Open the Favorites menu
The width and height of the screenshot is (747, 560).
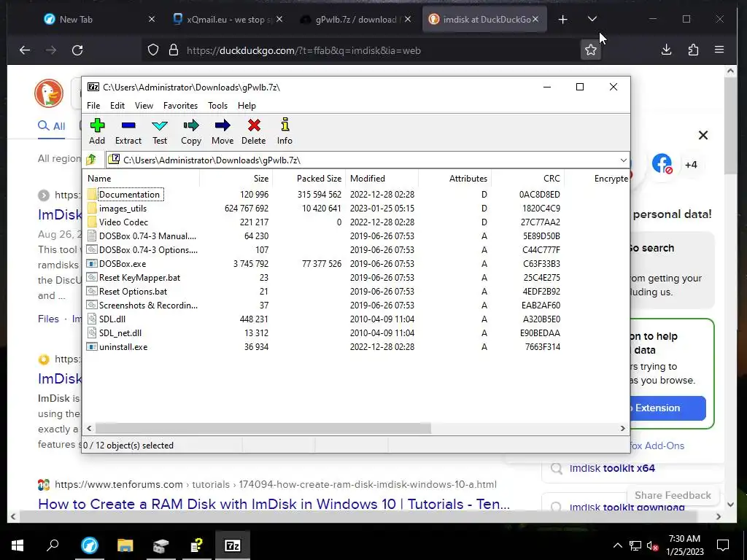[181, 106]
